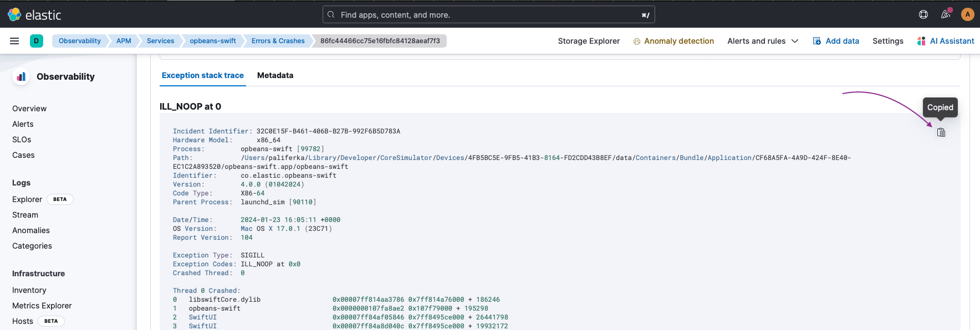This screenshot has height=330, width=980.
Task: Navigate to Errors & Crashes breadcrumb
Action: coord(278,41)
